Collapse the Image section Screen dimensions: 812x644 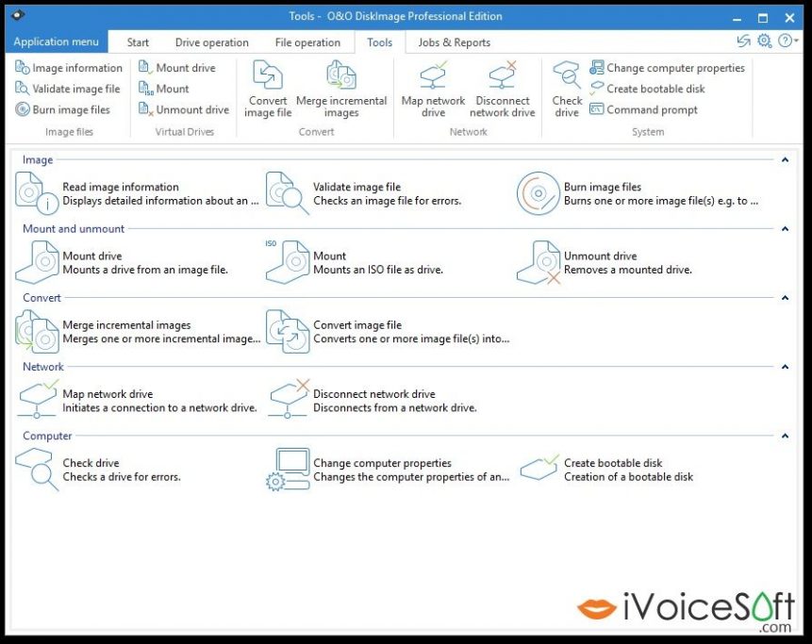pyautogui.click(x=785, y=160)
